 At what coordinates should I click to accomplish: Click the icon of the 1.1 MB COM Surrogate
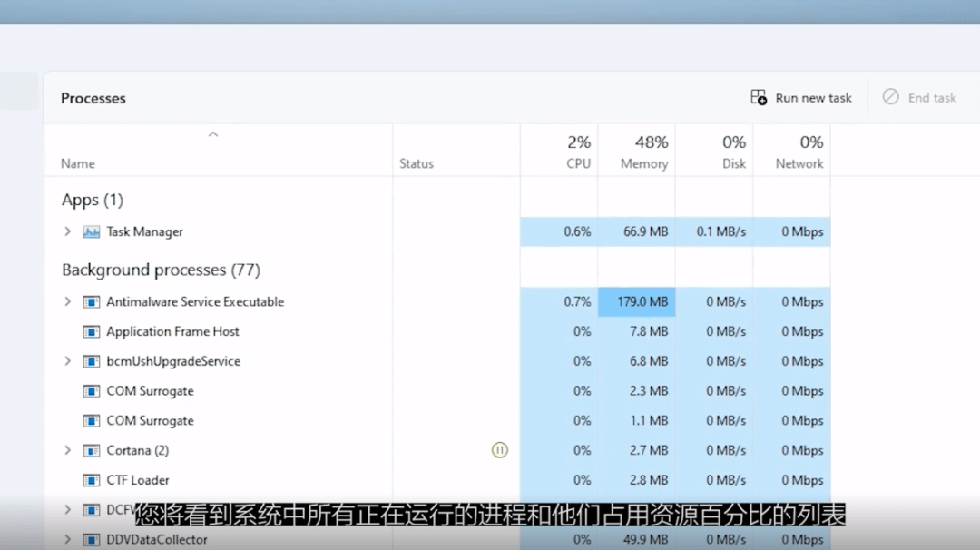[x=92, y=420]
